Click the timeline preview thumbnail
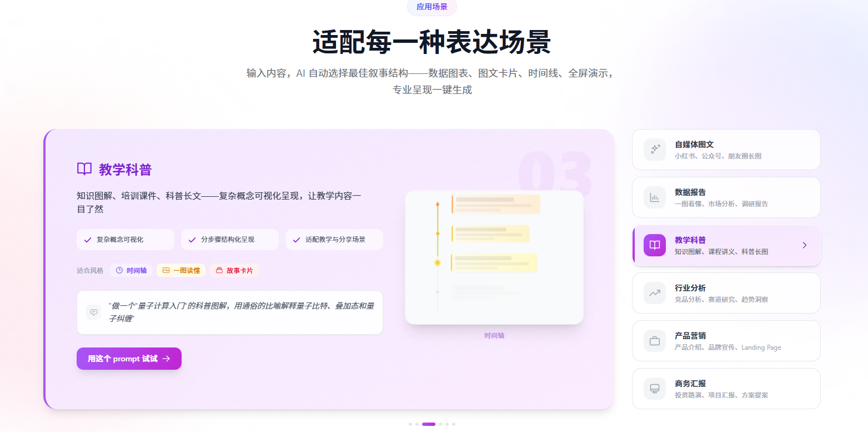 tap(494, 257)
